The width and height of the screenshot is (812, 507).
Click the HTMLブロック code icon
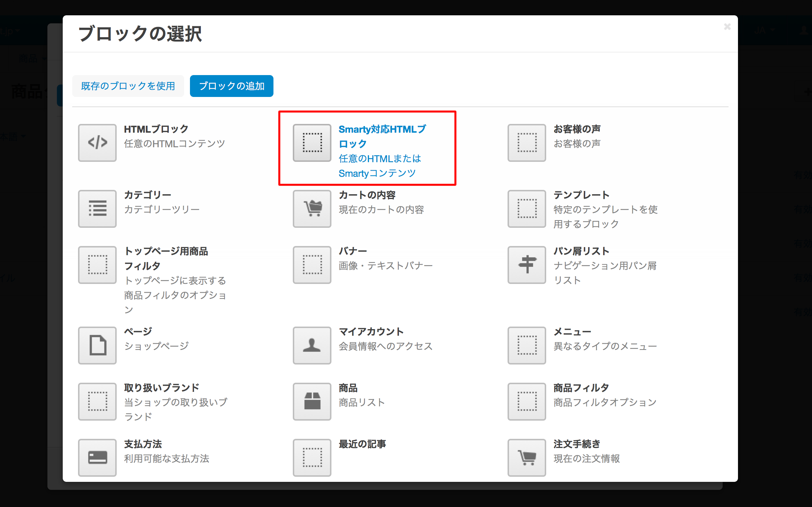[97, 143]
